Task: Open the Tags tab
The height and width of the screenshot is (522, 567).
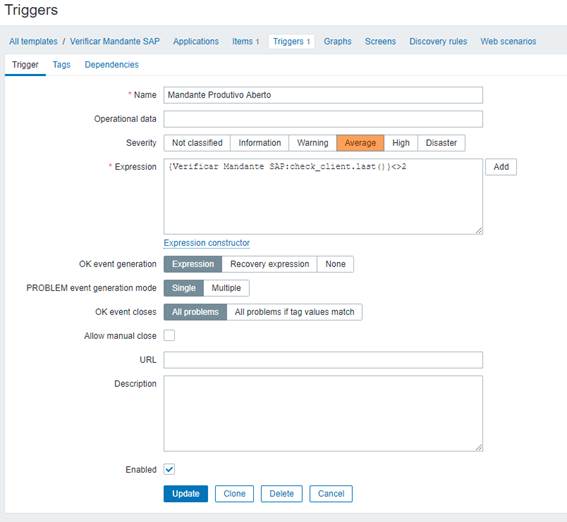Action: [61, 65]
